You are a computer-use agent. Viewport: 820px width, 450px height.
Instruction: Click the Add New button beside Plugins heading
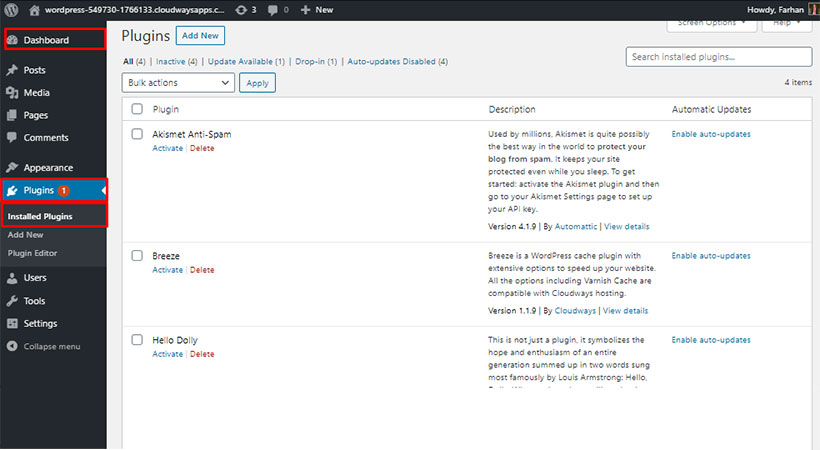point(200,36)
